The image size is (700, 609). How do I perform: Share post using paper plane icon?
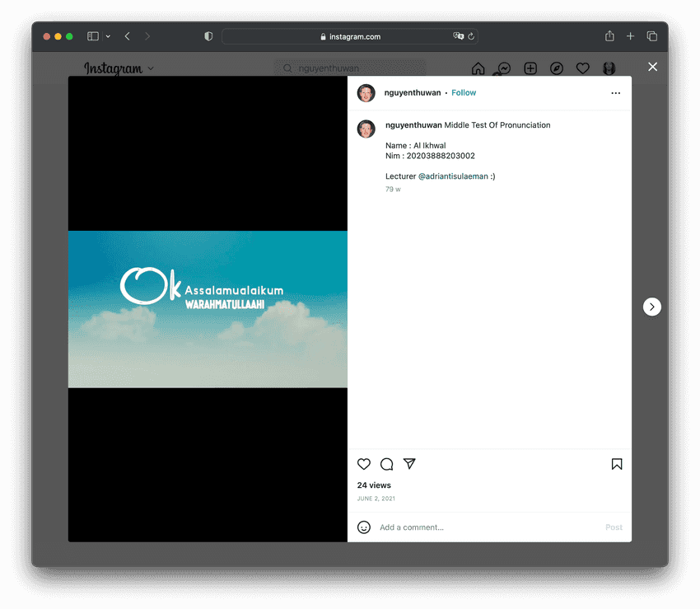[409, 464]
